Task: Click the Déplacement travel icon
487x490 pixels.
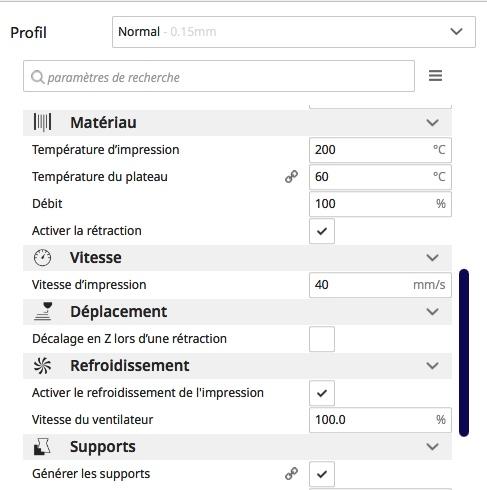Action: (43, 311)
